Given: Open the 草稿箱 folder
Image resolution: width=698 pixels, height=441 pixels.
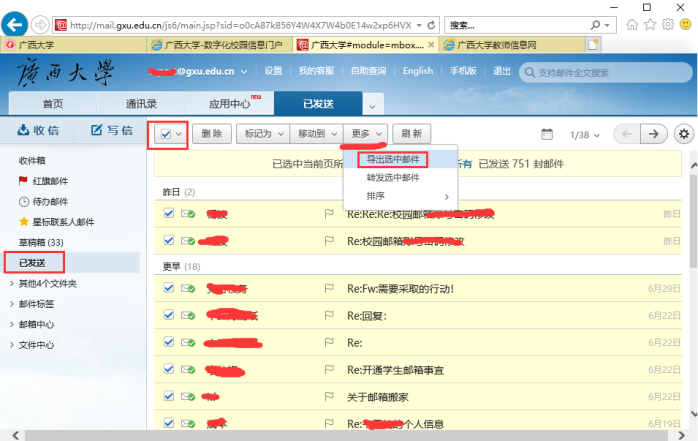Looking at the screenshot, I should (41, 242).
